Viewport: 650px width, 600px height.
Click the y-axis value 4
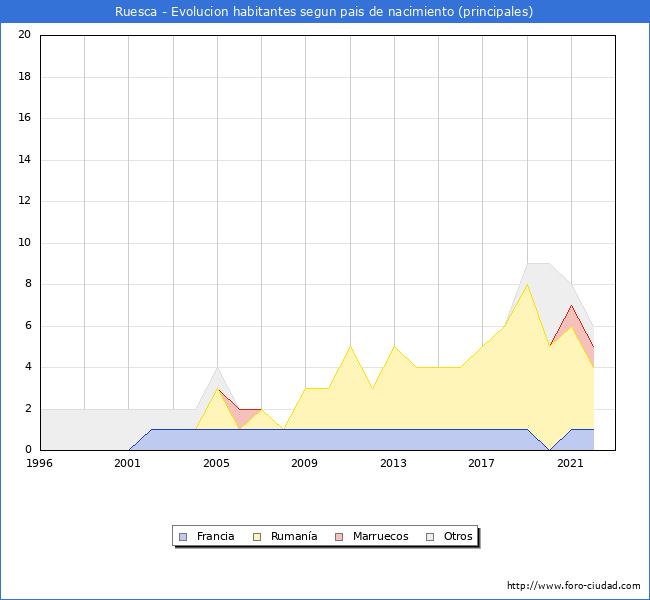click(x=28, y=367)
